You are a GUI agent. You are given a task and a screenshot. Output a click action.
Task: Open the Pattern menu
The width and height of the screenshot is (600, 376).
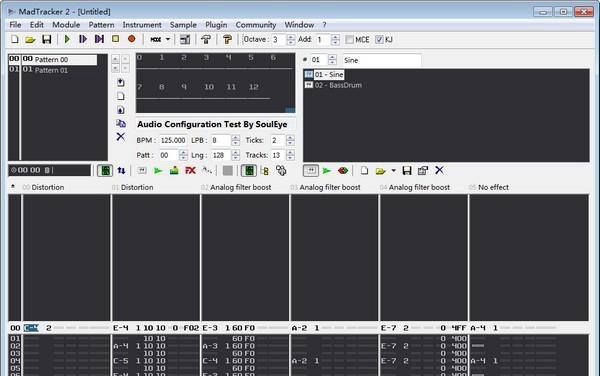[101, 25]
